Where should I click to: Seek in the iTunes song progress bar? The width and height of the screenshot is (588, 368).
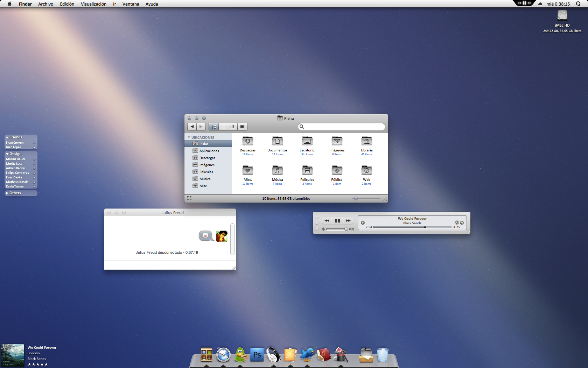pyautogui.click(x=412, y=227)
